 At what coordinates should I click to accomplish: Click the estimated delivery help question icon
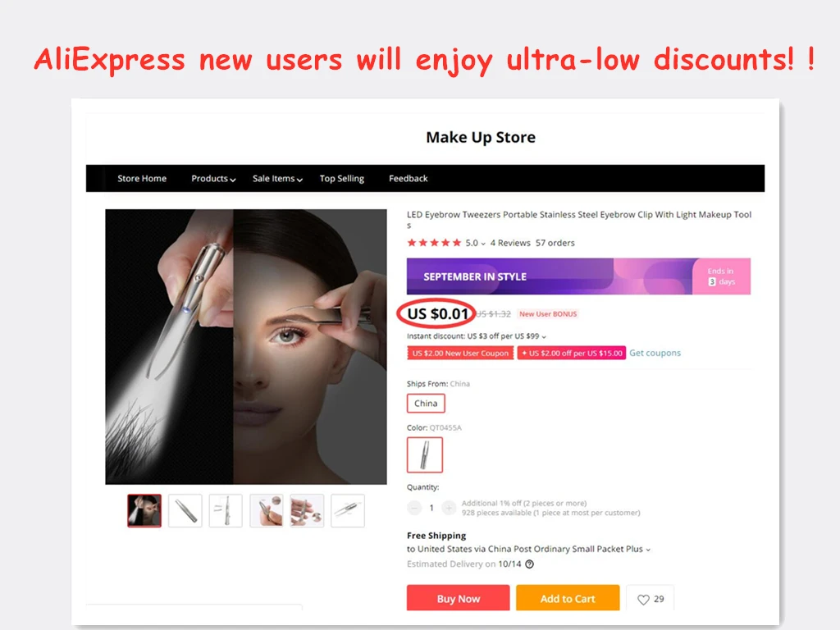tap(529, 564)
